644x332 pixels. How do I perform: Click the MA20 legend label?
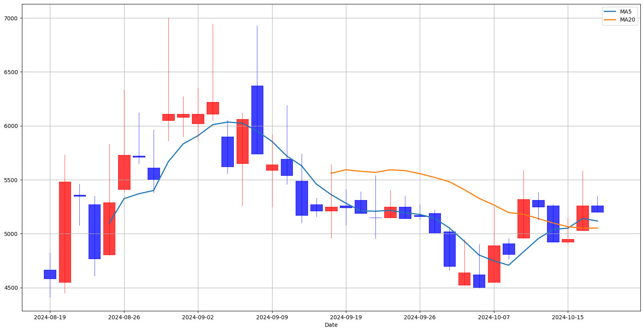(628, 20)
